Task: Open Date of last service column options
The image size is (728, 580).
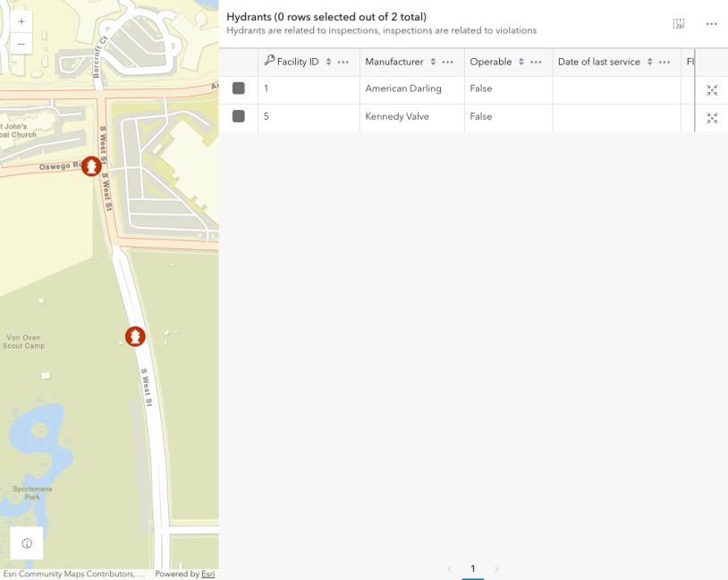Action: 665,62
